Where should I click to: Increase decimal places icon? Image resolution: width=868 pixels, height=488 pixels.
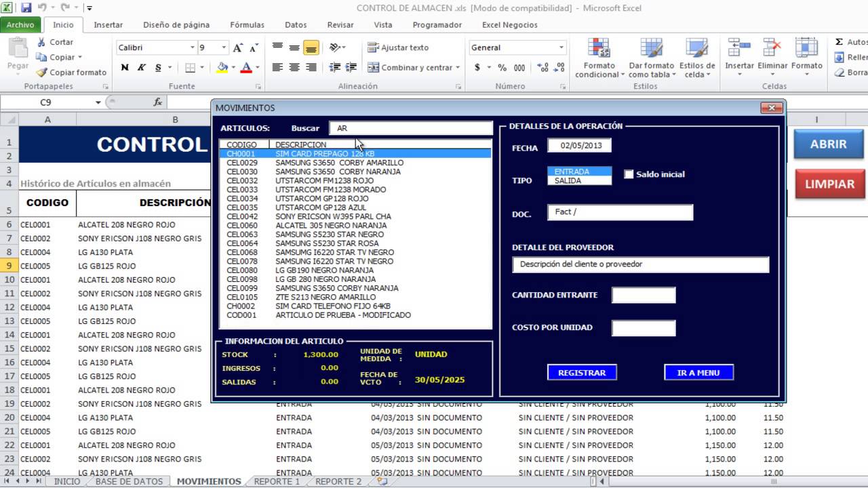pyautogui.click(x=542, y=67)
